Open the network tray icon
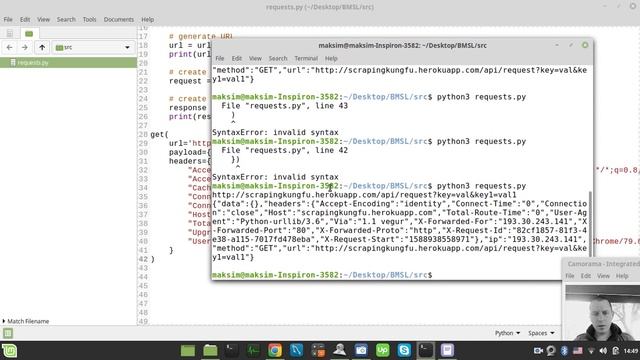The width and height of the screenshot is (640, 360). coord(591,351)
